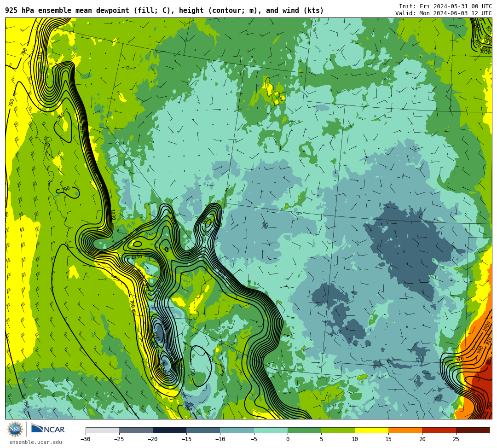This screenshot has height=448, width=497.
Task: Click the 0 colorbar tick label
Action: [x=288, y=439]
